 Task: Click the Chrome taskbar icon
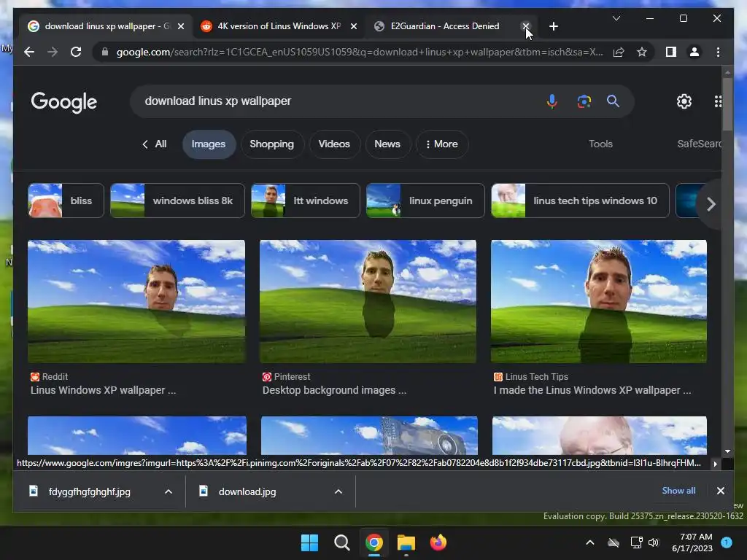click(374, 542)
